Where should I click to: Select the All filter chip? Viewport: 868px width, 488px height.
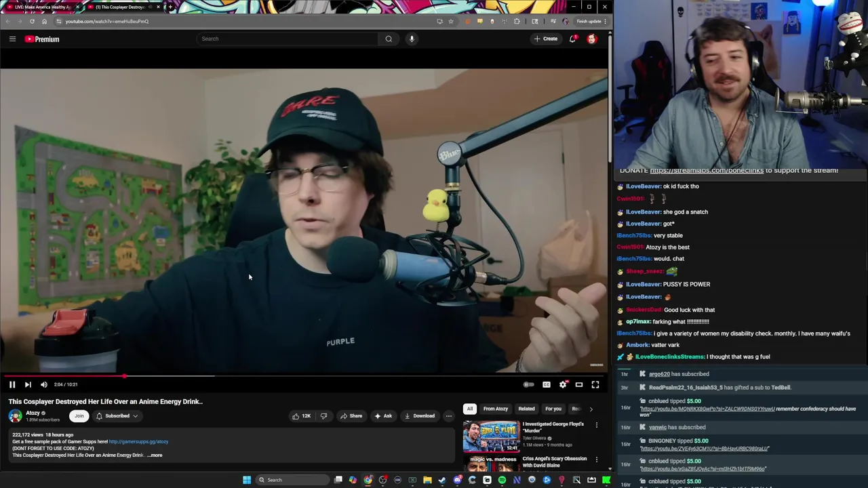[x=470, y=409]
